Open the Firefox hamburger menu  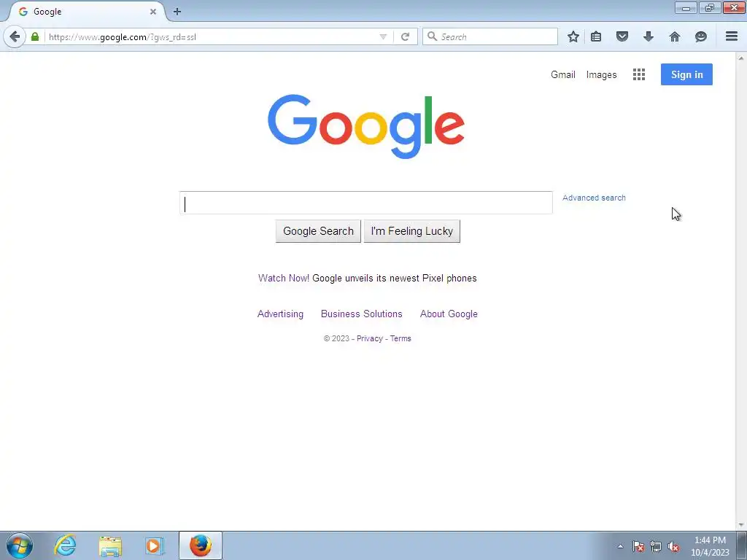click(732, 36)
